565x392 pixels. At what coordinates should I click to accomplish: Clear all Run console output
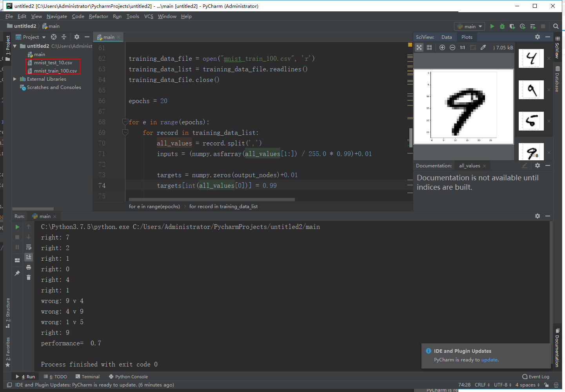29,278
